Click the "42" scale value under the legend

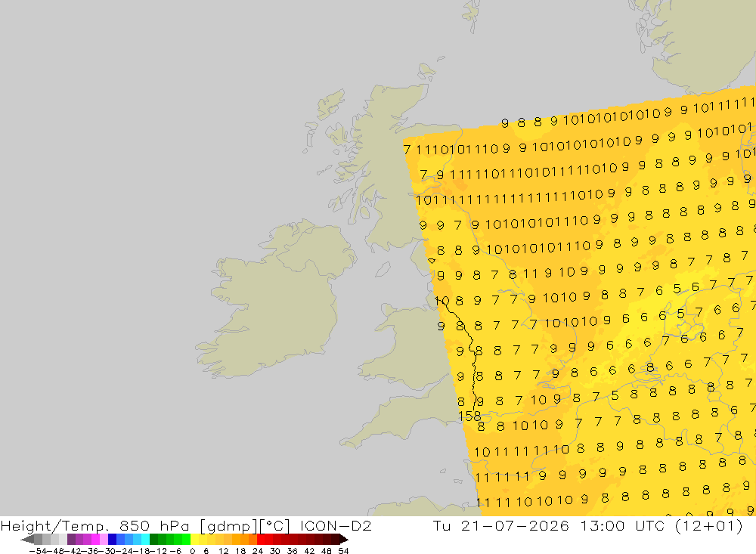tap(309, 551)
